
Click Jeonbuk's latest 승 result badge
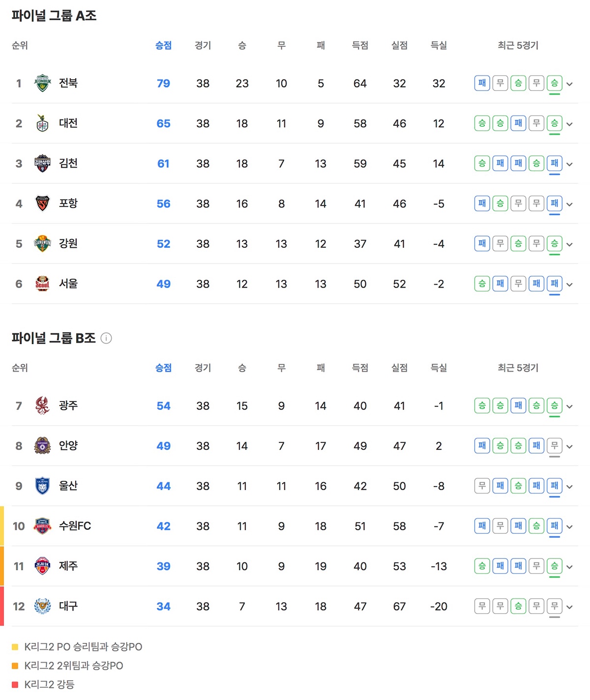554,83
